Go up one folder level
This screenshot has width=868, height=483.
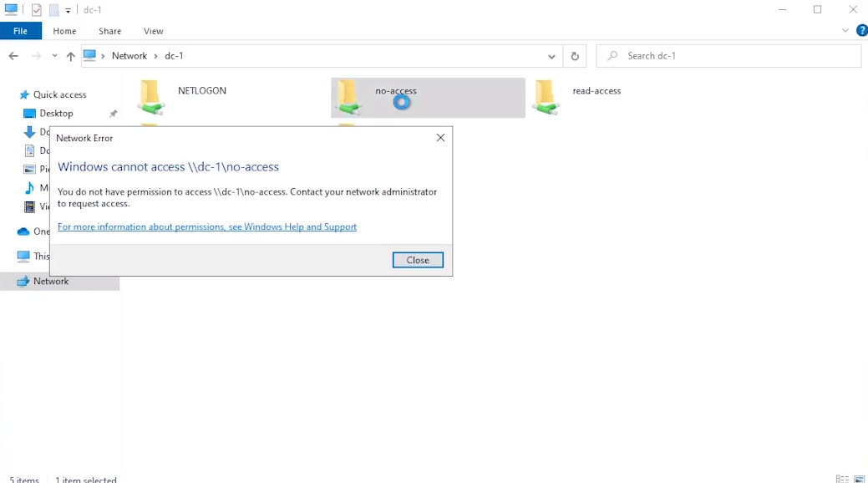tap(70, 56)
